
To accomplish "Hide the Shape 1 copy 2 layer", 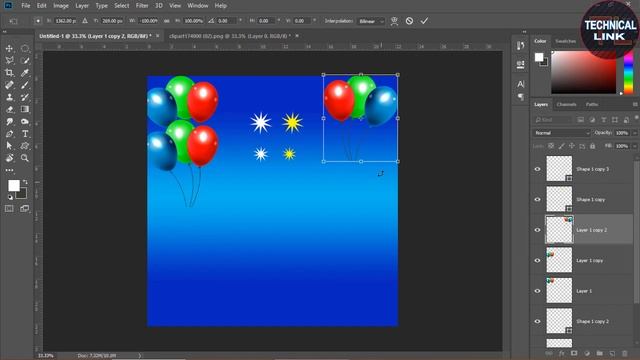I will pyautogui.click(x=537, y=321).
